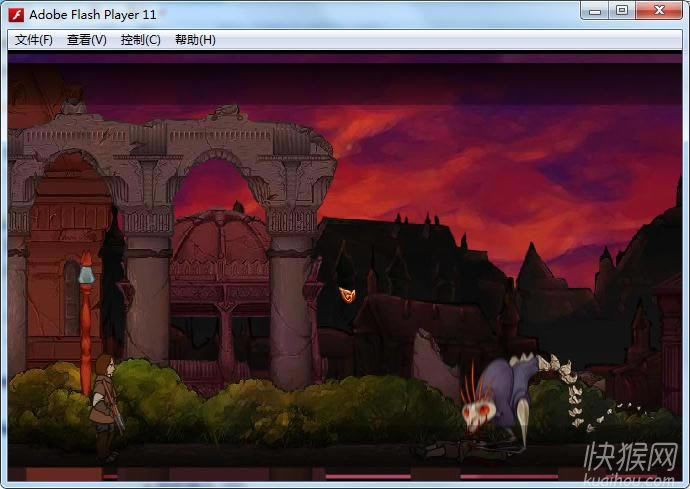Click the glowing red street lamp
This screenshot has width=690, height=489.
pyautogui.click(x=87, y=272)
